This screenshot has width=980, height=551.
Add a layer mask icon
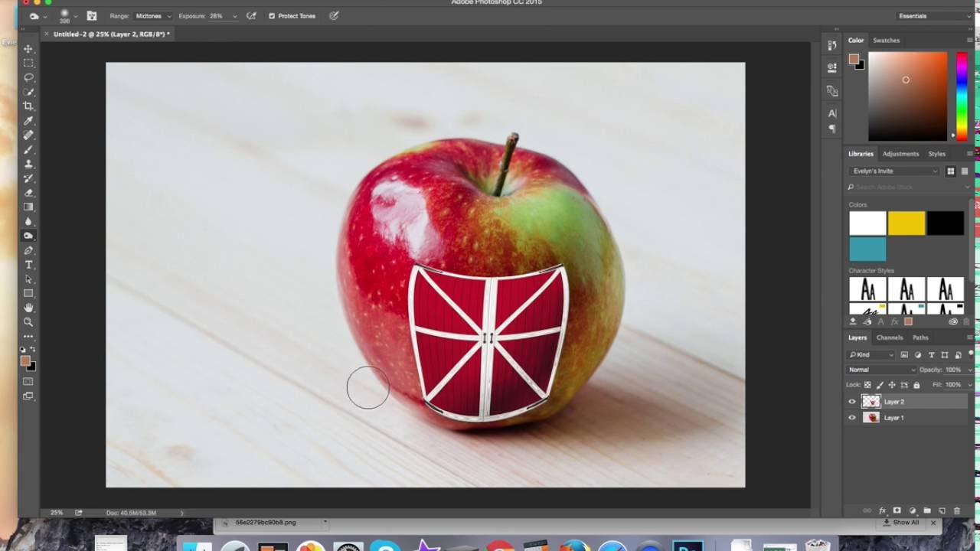coord(897,510)
